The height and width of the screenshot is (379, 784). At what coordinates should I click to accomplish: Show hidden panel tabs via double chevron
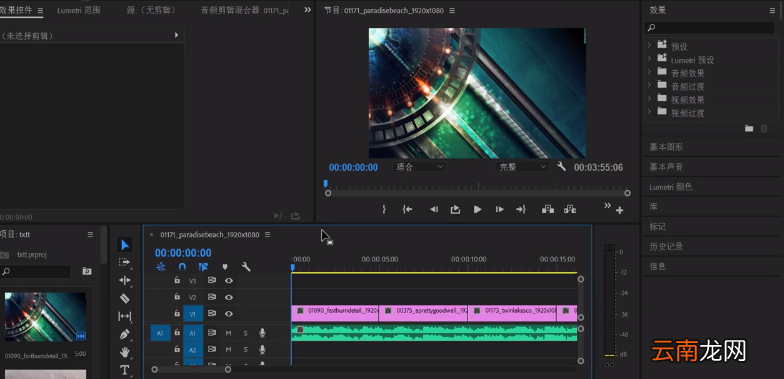coord(308,10)
